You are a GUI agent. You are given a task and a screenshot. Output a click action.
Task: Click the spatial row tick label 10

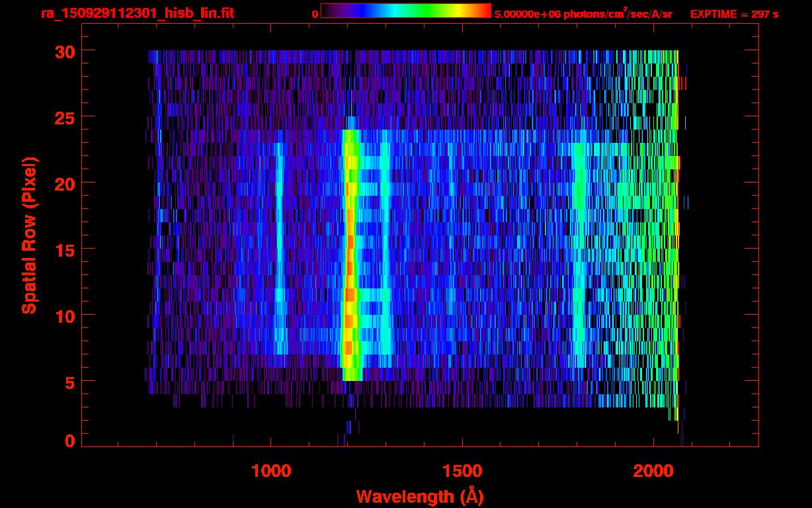[x=65, y=316]
